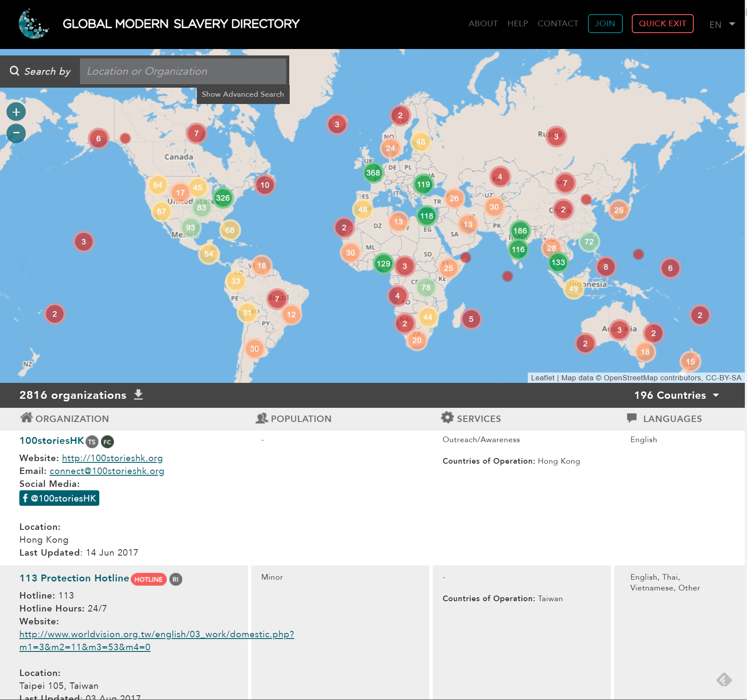Viewport: 747px width, 700px height.
Task: Go to the CONTACT page
Action: pyautogui.click(x=558, y=24)
